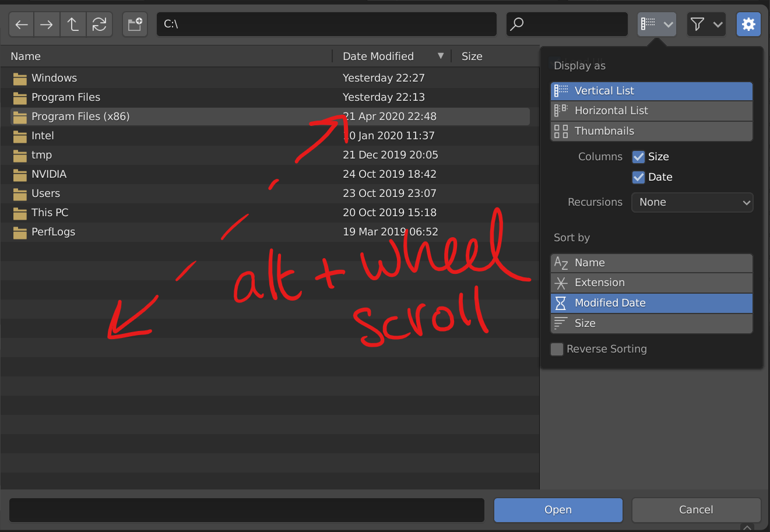The width and height of the screenshot is (770, 532).
Task: Open the display mode dropdown
Action: tap(657, 24)
